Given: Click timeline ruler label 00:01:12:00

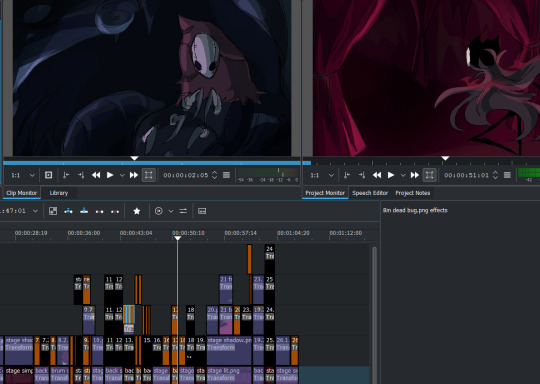Looking at the screenshot, I should (345, 233).
